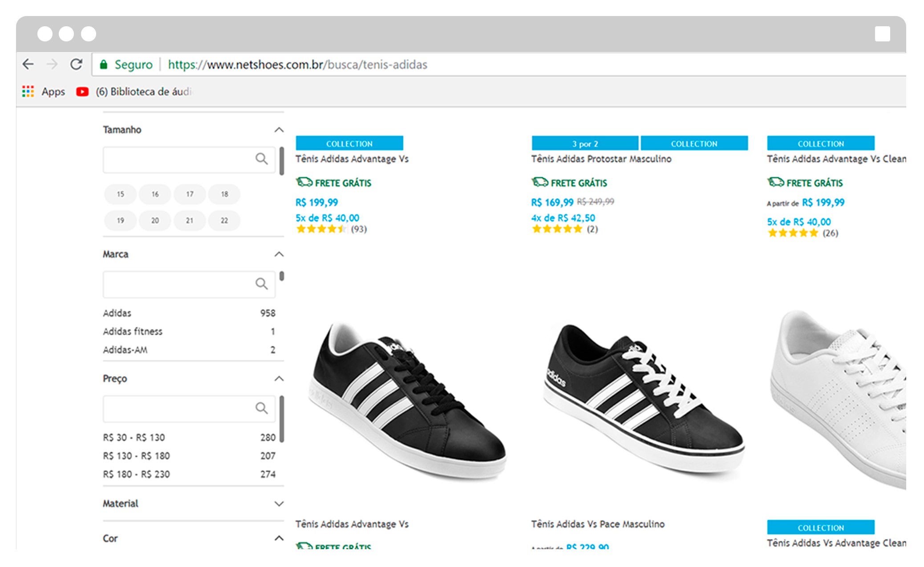Click the search magnifier in Tamanho filter
The image size is (924, 567).
[262, 159]
